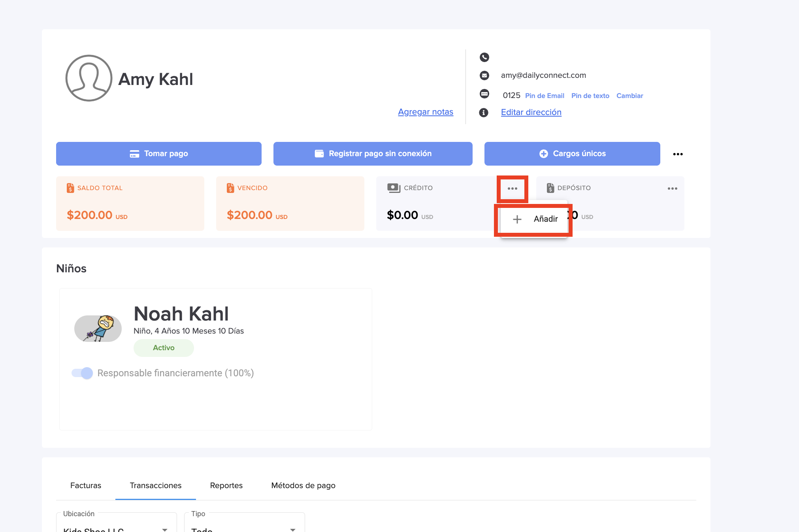Screen dimensions: 799x532
Task: Open the Crédito three-dots menu
Action: 512,189
